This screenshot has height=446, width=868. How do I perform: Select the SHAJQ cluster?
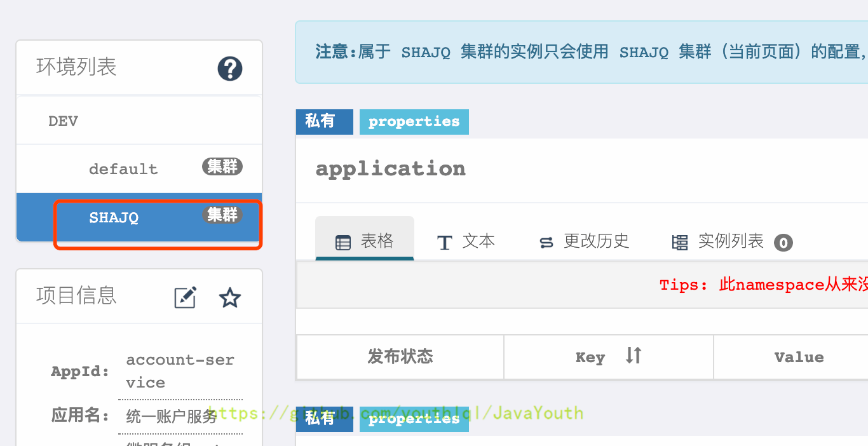pos(114,218)
